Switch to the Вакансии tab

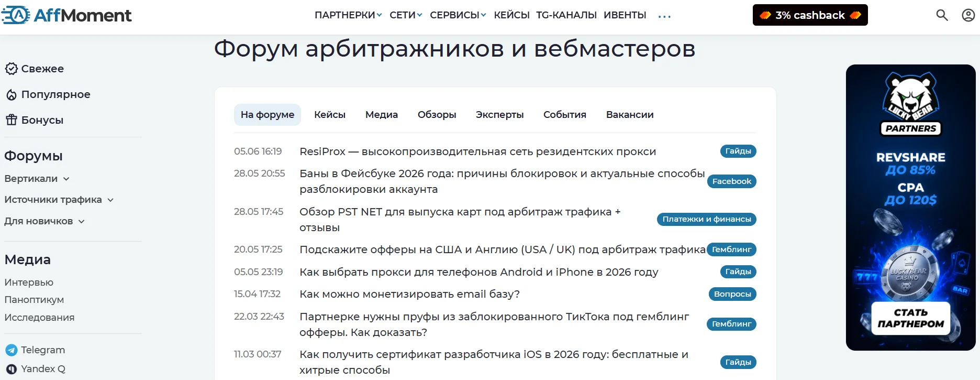point(630,115)
